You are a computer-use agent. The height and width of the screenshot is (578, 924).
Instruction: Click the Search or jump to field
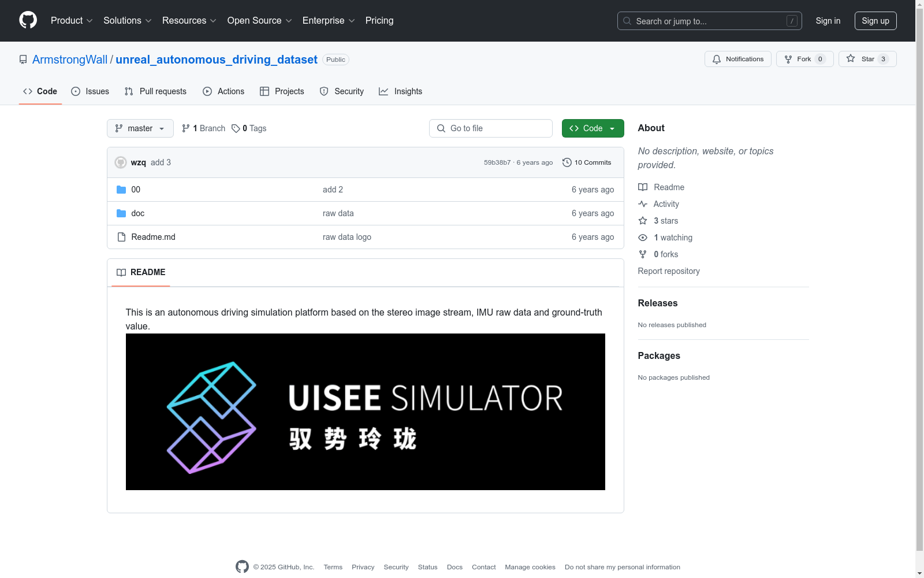click(710, 21)
